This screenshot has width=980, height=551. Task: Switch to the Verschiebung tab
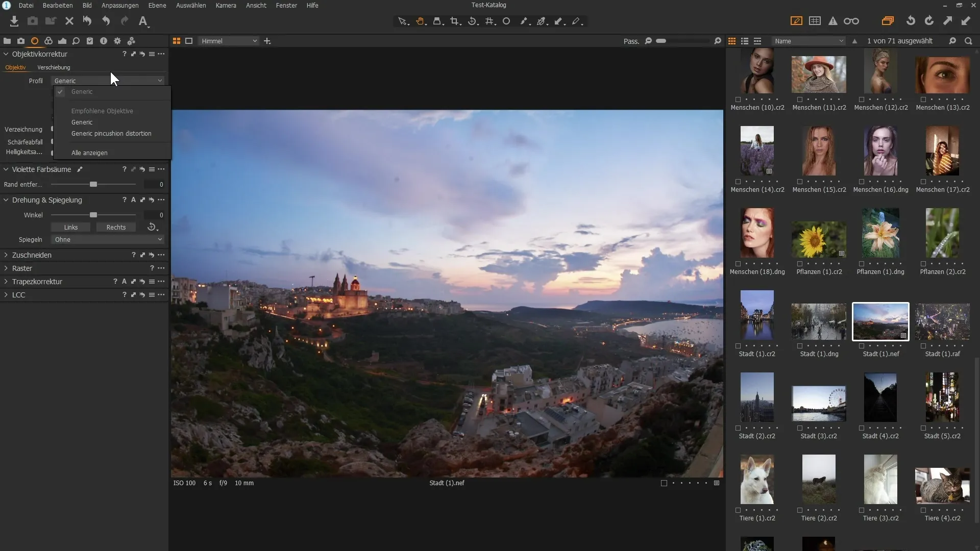coord(54,67)
